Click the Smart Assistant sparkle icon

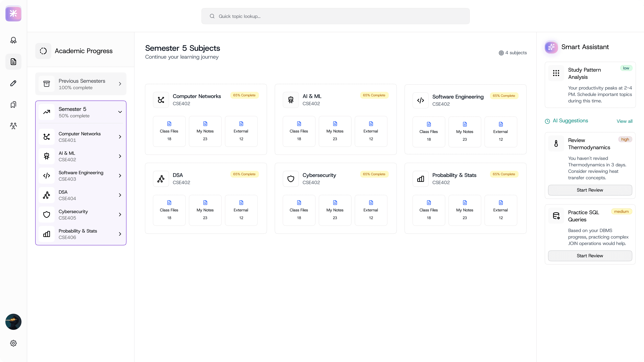tap(551, 47)
